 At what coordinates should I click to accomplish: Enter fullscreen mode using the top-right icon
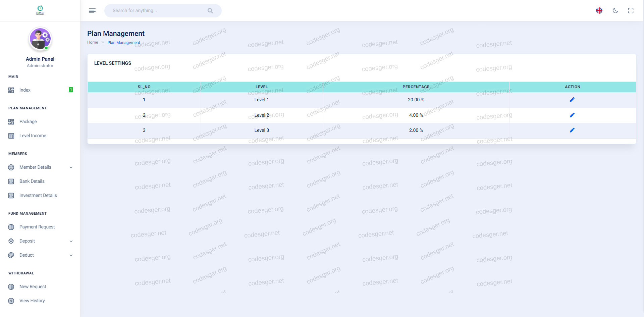tap(631, 11)
